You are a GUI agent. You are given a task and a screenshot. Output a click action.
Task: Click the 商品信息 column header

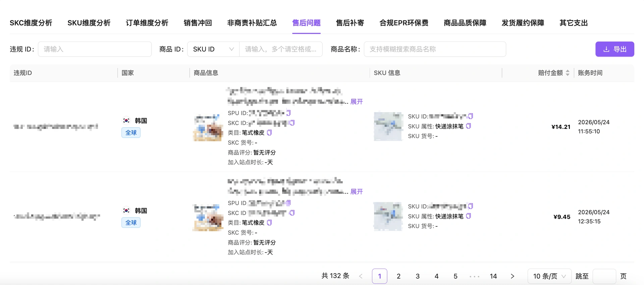tap(206, 73)
